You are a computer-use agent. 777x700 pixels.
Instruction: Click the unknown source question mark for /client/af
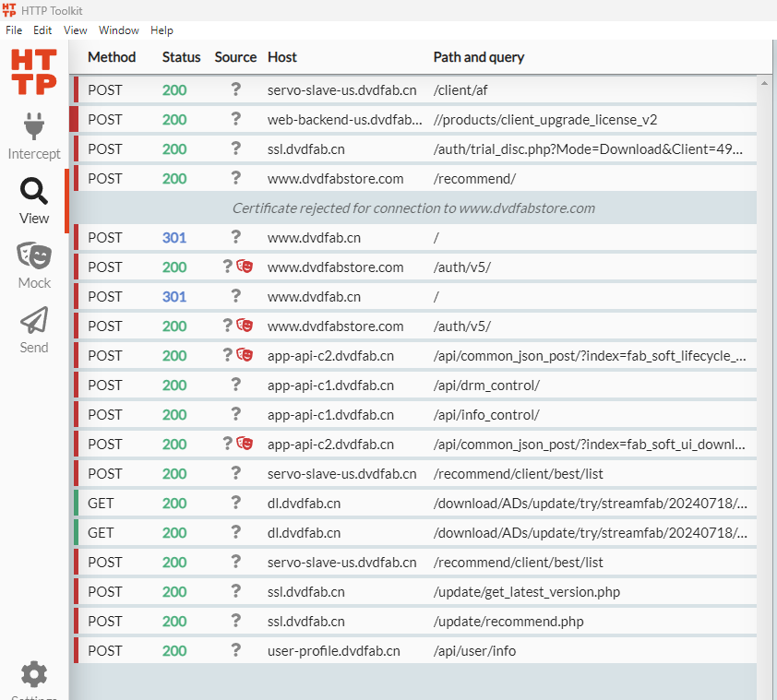coord(235,89)
